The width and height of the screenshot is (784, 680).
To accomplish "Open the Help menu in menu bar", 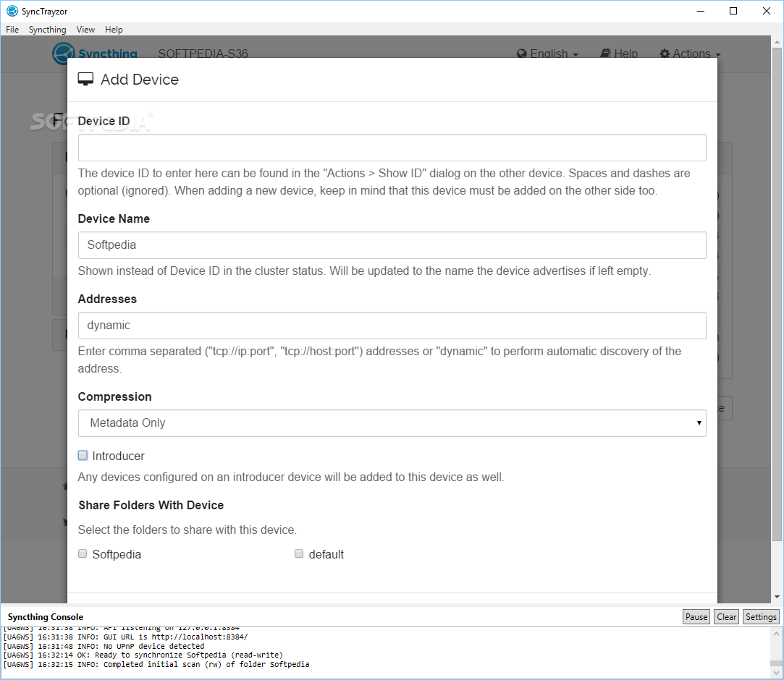I will pyautogui.click(x=114, y=30).
